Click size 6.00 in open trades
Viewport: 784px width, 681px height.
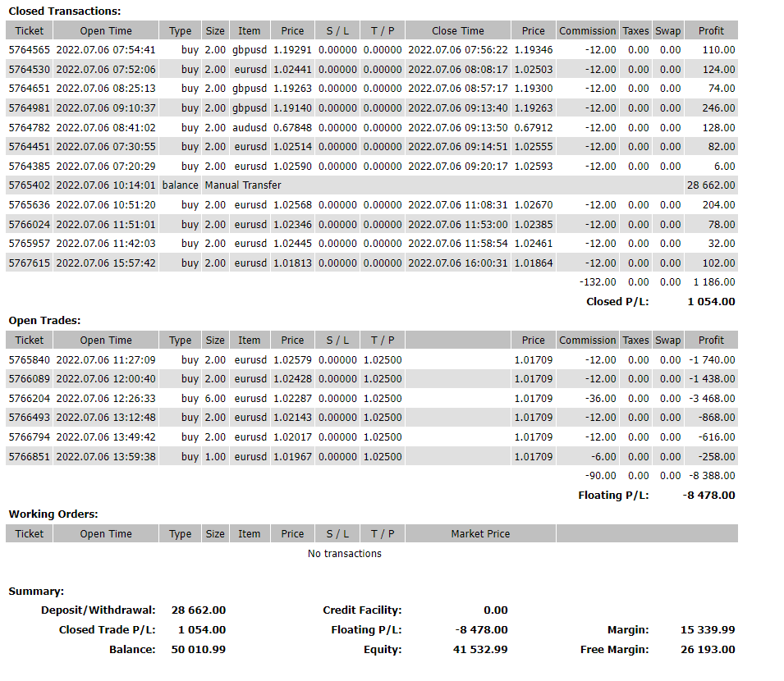(x=215, y=398)
